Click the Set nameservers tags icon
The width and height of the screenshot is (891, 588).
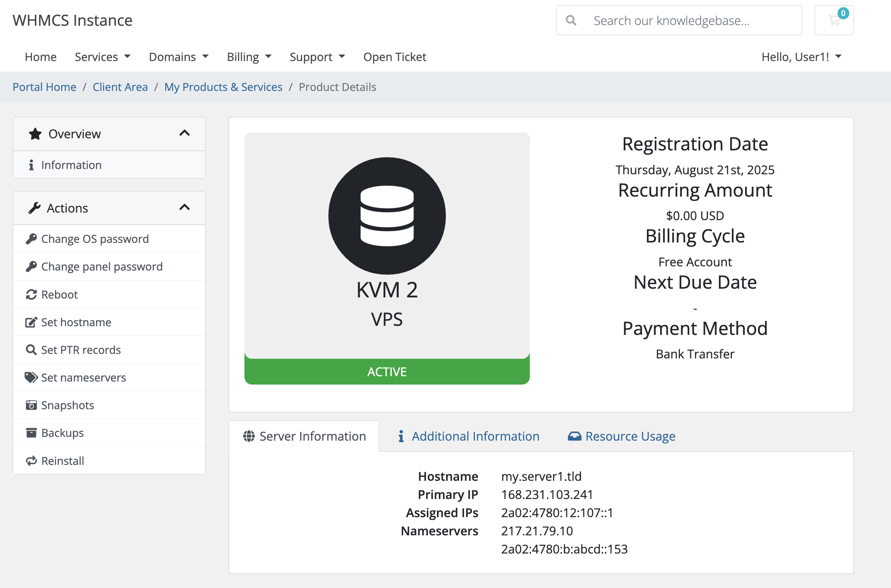[x=31, y=377]
